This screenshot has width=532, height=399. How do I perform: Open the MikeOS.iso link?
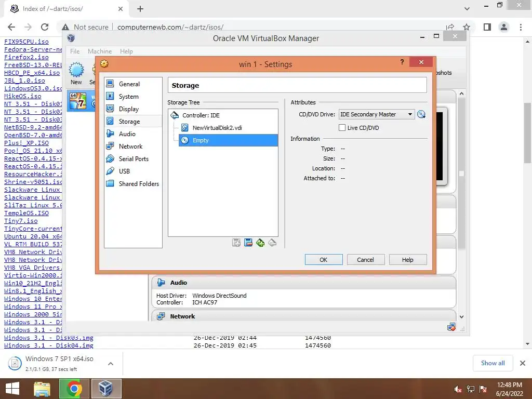point(23,96)
